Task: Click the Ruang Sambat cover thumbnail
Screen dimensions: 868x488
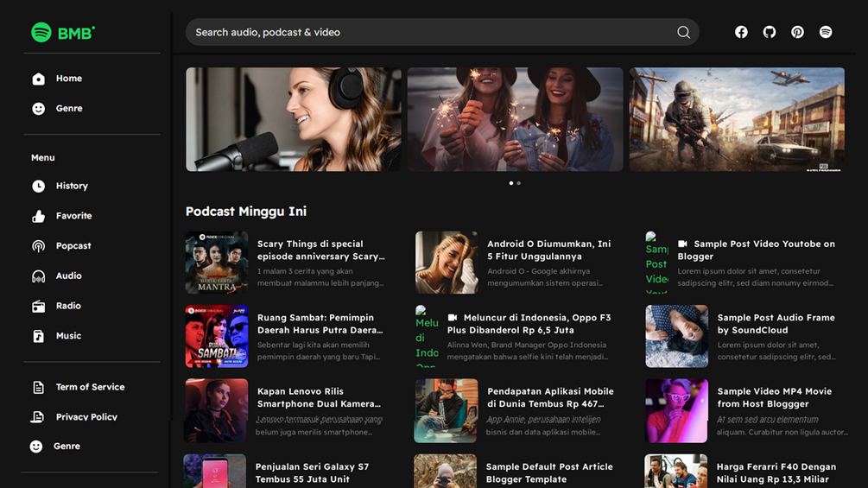Action: (x=217, y=336)
